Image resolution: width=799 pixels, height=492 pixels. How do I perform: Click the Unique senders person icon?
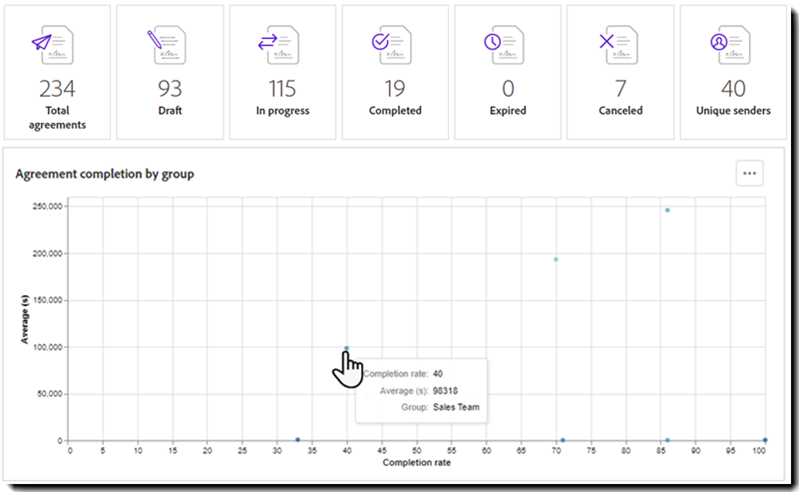click(733, 43)
